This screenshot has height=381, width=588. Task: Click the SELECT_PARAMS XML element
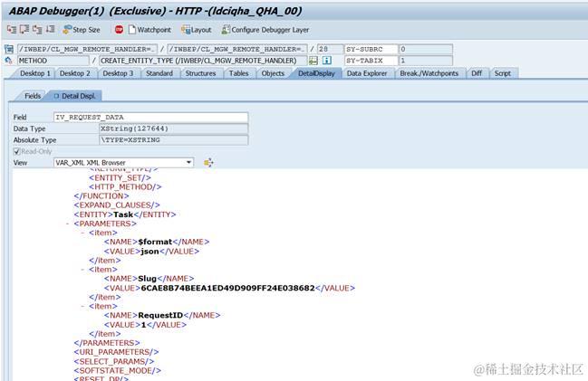[114, 361]
